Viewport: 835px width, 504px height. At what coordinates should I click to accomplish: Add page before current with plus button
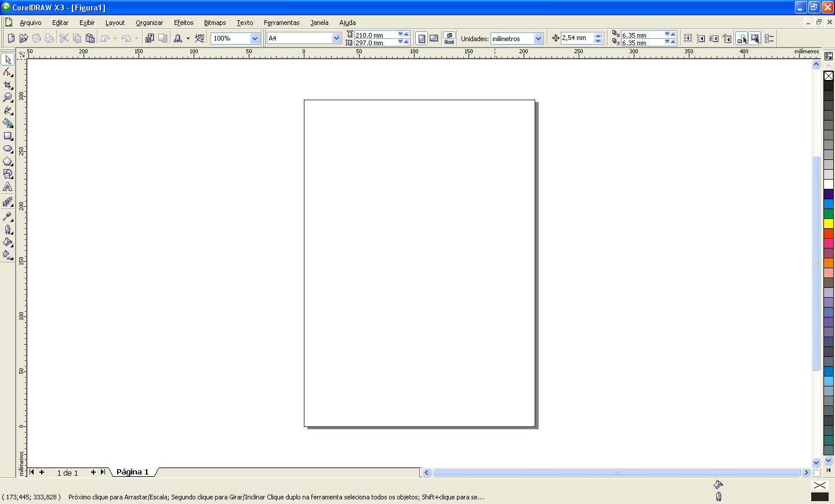(x=42, y=472)
